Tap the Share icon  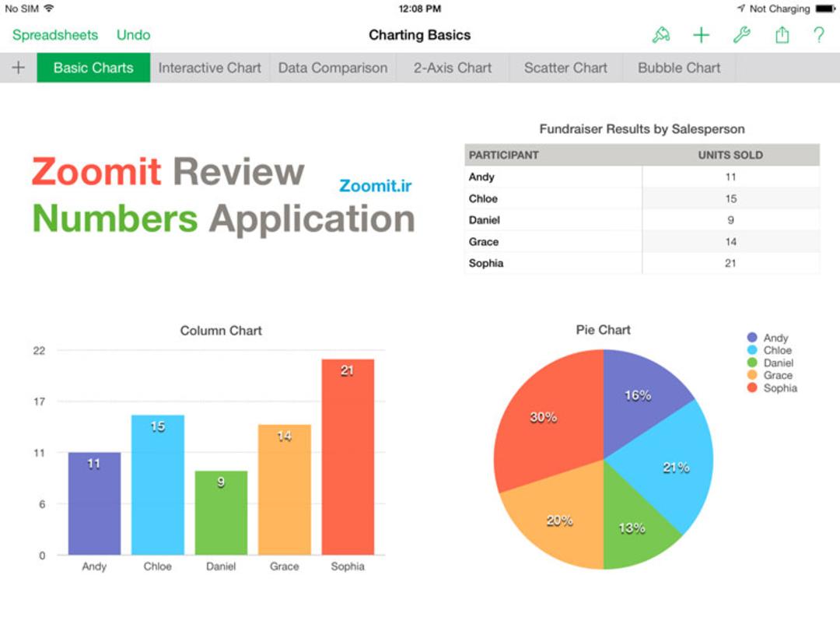tap(782, 35)
